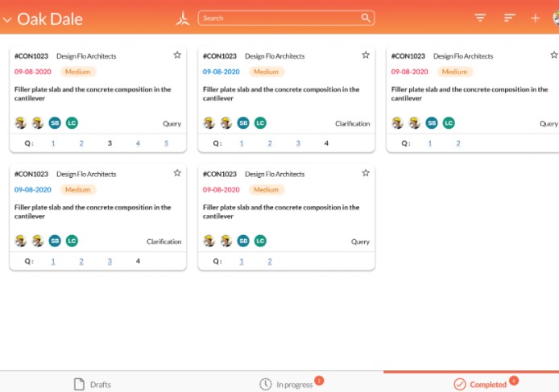
Task: Click Design Flo Architects on second-row Clarification card
Action: pyautogui.click(x=86, y=174)
